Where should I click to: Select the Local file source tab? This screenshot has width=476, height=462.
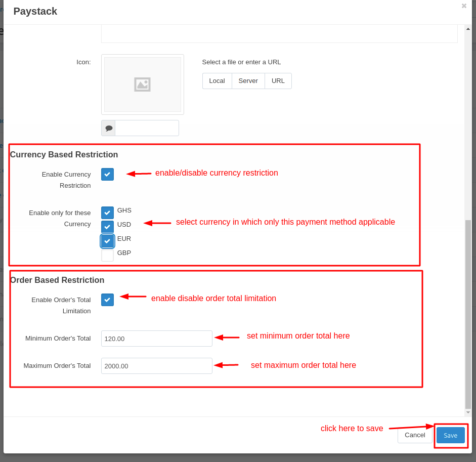point(217,81)
